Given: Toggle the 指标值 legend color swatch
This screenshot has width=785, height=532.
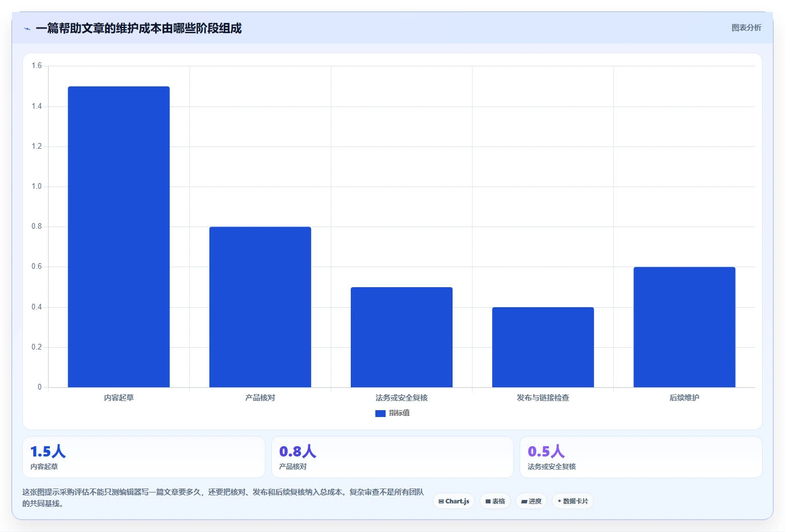Looking at the screenshot, I should pos(380,413).
